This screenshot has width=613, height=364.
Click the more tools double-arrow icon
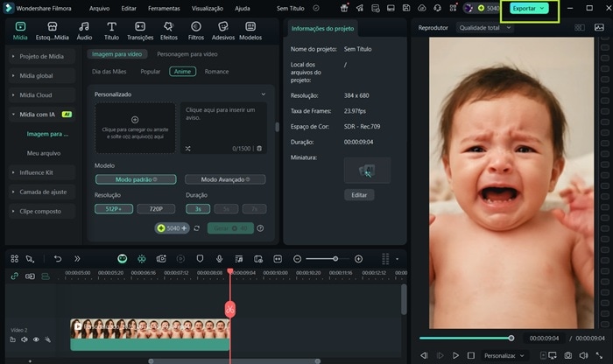77,258
